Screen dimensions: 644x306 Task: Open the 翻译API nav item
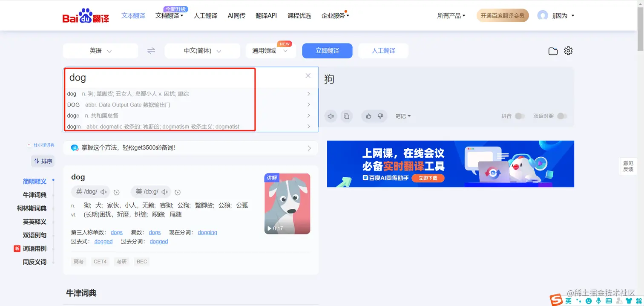266,16
